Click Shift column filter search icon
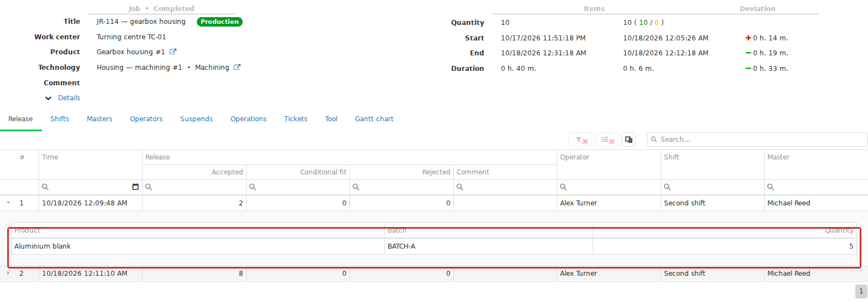 click(667, 187)
